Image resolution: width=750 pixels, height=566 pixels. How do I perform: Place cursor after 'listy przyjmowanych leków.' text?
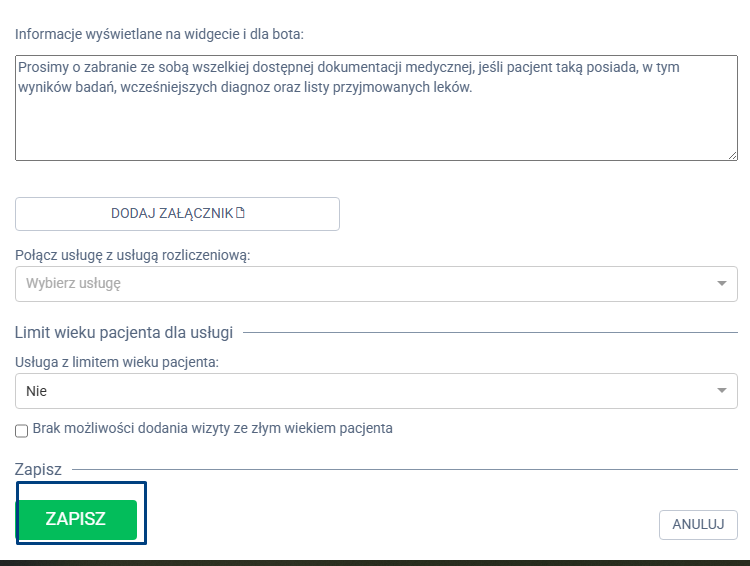473,88
